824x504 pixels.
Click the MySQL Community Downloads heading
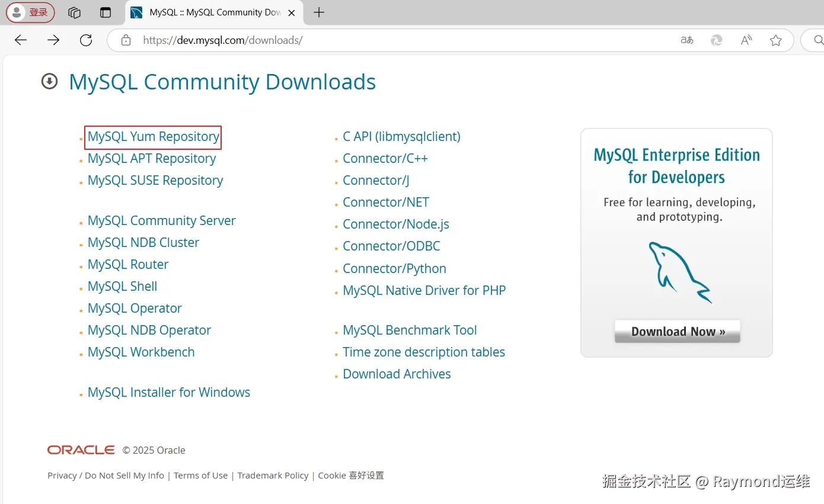[x=222, y=82]
